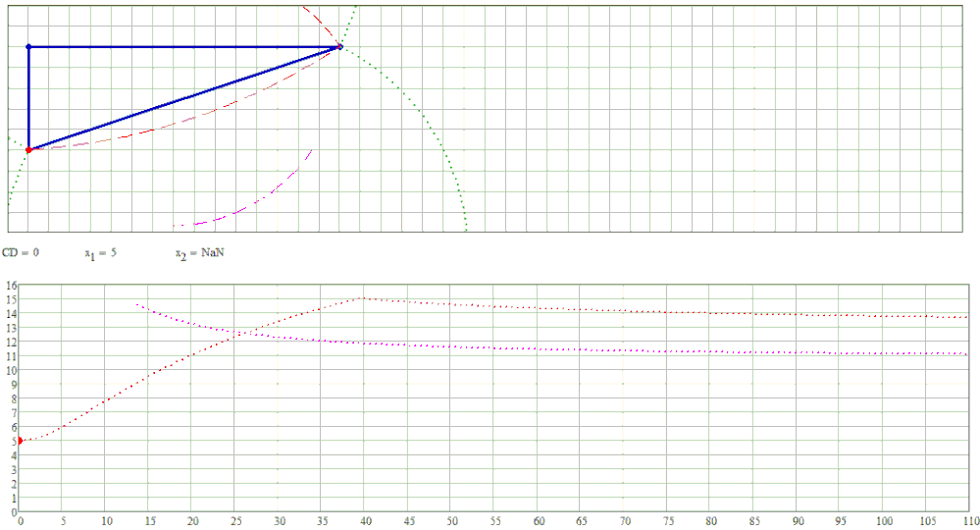Click the 'CD = 0' result text
This screenshot has width=980, height=530.
[x=21, y=252]
